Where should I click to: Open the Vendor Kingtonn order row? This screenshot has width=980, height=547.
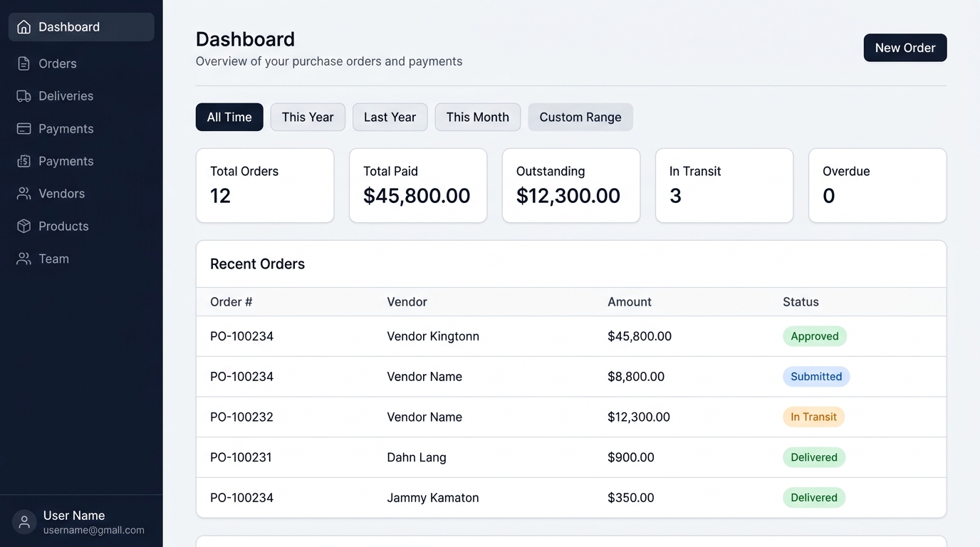(x=571, y=336)
